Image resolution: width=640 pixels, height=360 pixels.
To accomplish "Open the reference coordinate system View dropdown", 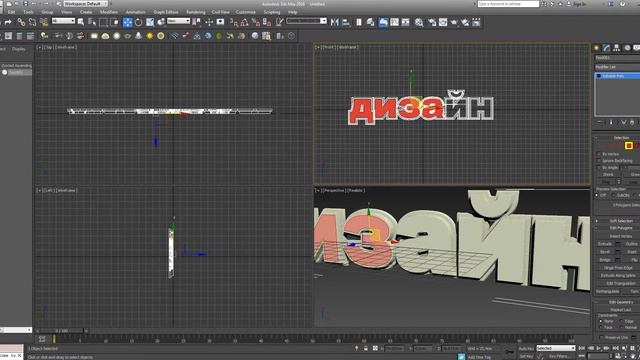I will [178, 21].
